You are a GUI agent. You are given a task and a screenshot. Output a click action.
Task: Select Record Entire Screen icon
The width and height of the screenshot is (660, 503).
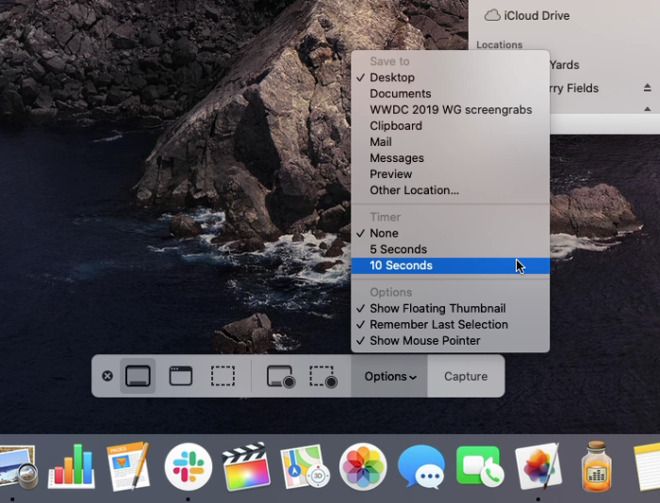pos(281,376)
